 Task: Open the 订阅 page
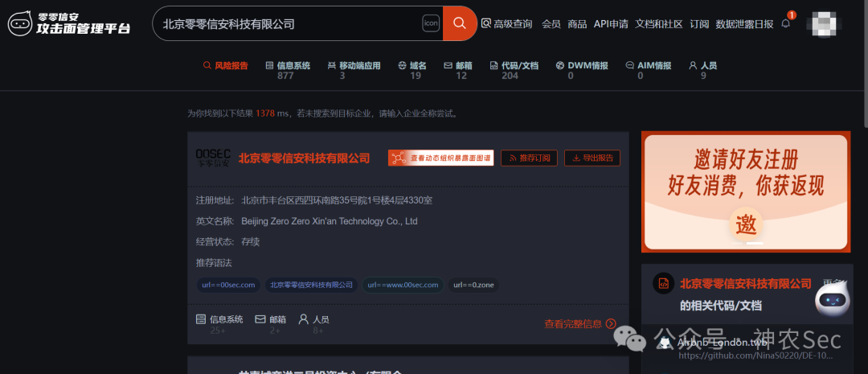point(699,24)
